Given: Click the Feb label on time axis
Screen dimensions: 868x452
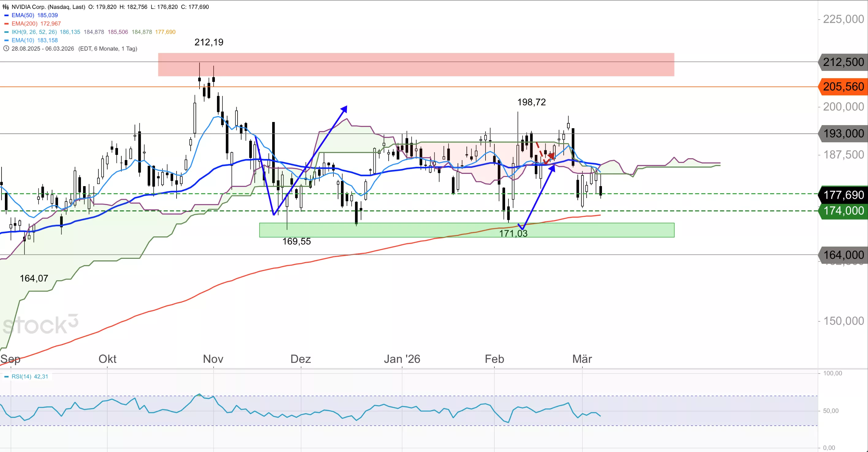Looking at the screenshot, I should coord(494,359).
